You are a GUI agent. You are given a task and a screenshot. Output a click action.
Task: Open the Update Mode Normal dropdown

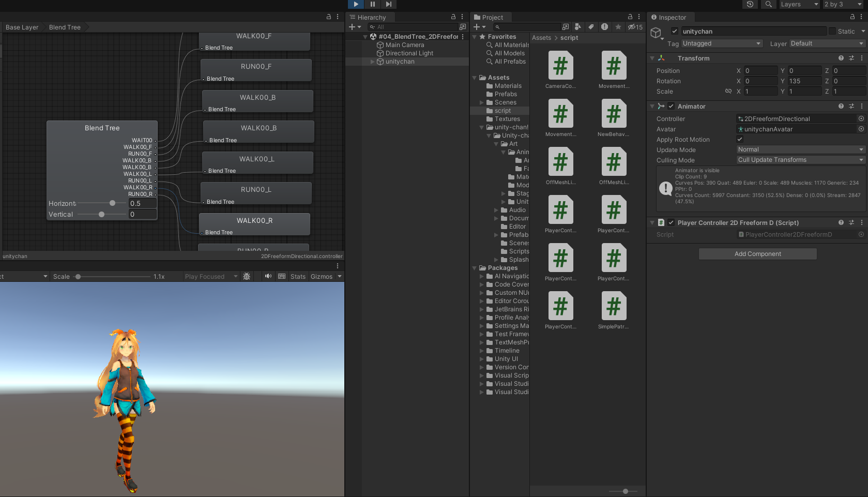tap(801, 149)
